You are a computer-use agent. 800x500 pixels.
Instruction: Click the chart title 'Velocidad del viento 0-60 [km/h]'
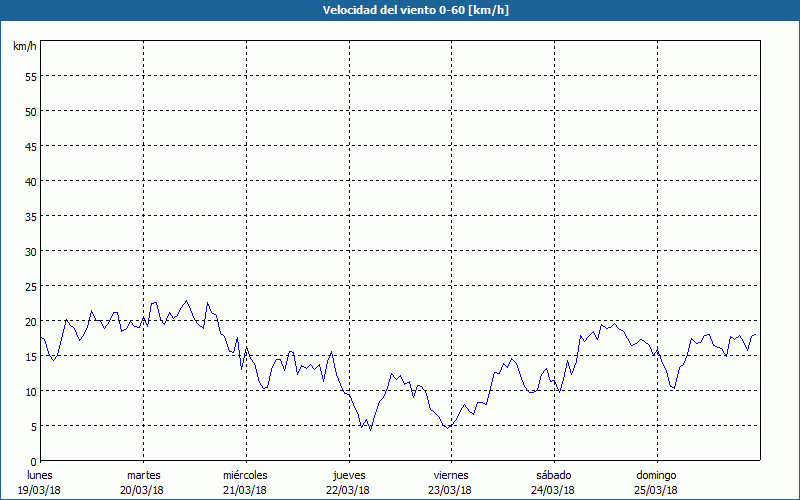399,10
